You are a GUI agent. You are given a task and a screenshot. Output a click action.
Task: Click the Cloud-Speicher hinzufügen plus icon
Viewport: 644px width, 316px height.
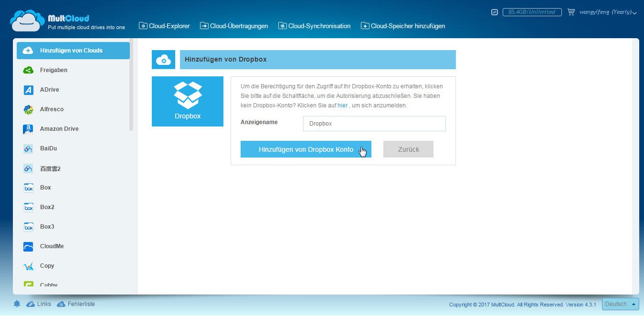365,26
